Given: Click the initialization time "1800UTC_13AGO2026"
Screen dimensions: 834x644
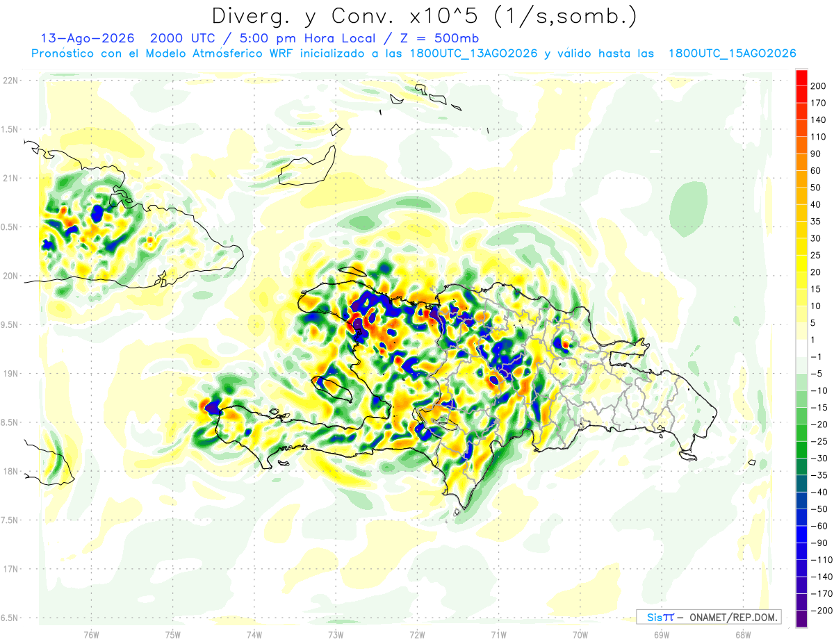Looking at the screenshot, I should pyautogui.click(x=474, y=53).
